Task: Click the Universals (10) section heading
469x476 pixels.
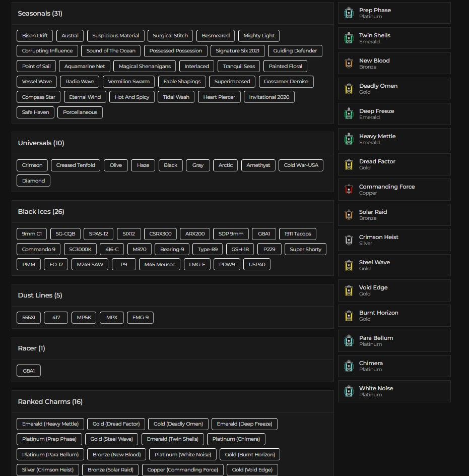Action: (x=41, y=143)
